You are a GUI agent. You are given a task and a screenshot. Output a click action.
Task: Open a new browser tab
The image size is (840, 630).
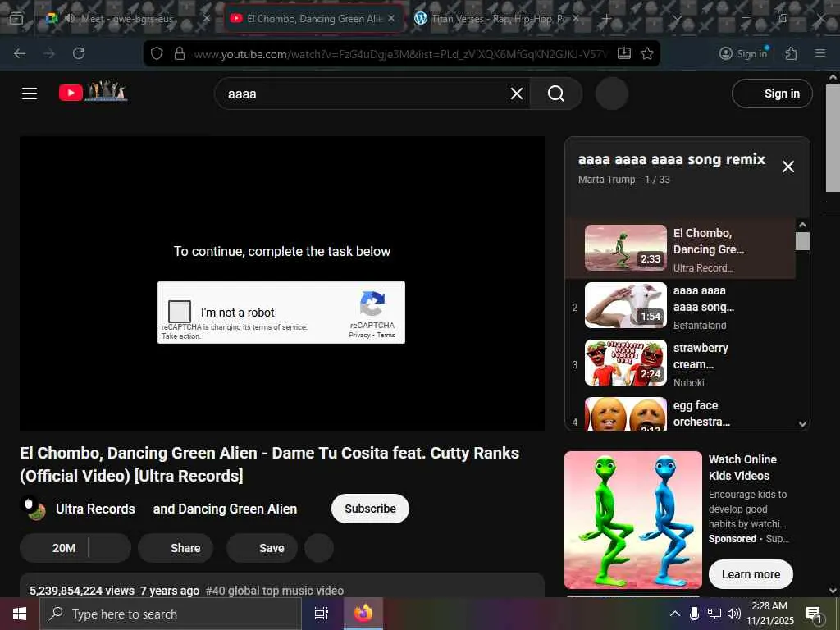(x=606, y=18)
